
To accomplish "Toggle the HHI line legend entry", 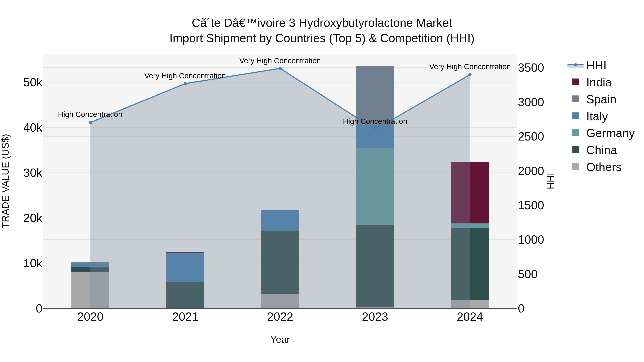I will point(587,65).
